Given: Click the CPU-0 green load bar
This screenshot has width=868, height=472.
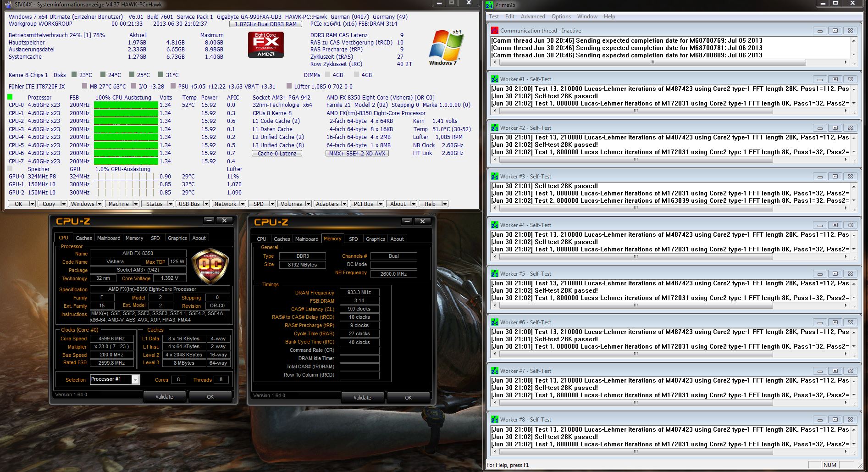Looking at the screenshot, I should click(126, 105).
